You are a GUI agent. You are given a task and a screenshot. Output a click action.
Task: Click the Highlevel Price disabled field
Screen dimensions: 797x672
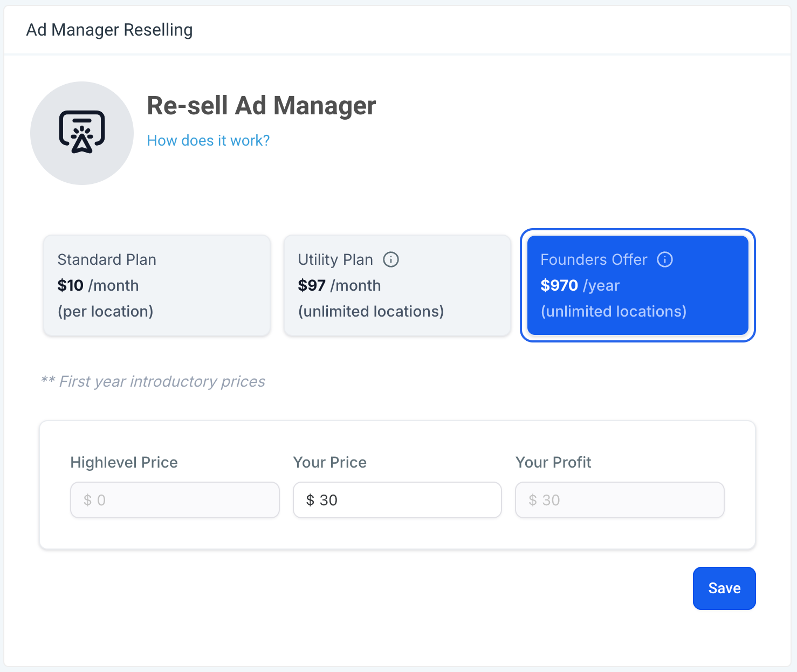click(x=175, y=500)
